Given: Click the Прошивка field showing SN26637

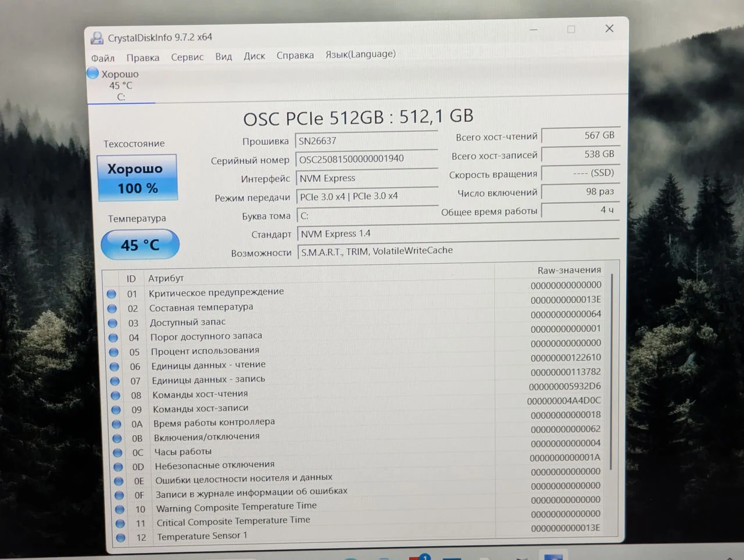Looking at the screenshot, I should click(367, 141).
